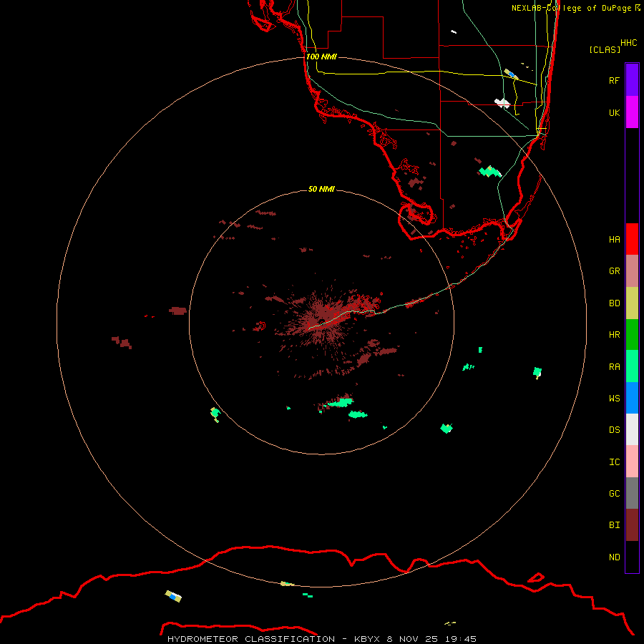The height and width of the screenshot is (644, 644).
Task: Click the IC legend label
Action: [x=614, y=462]
